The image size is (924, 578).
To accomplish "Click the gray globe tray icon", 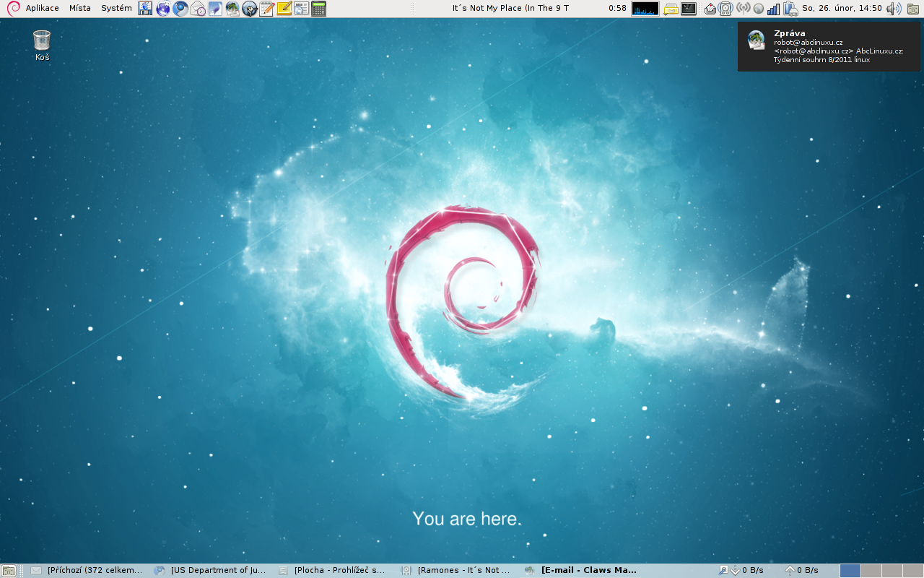I will (x=758, y=9).
